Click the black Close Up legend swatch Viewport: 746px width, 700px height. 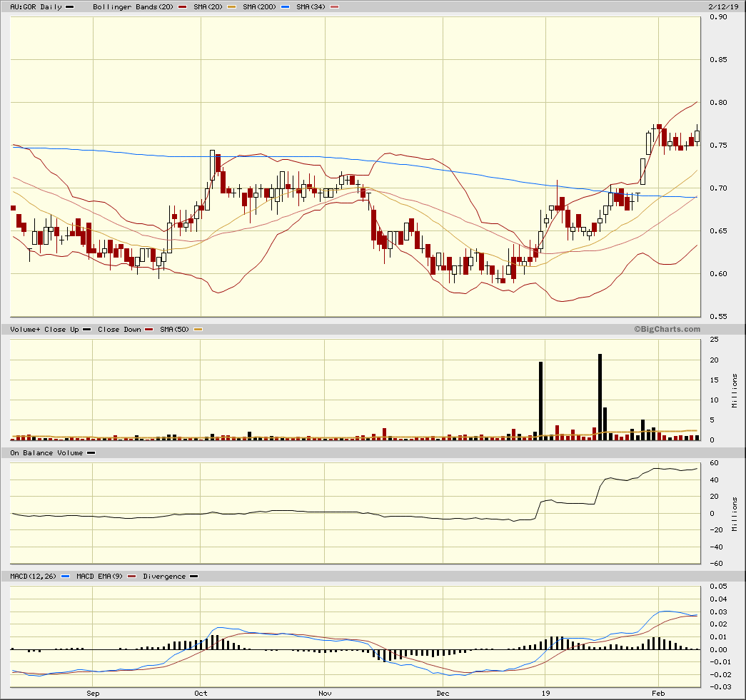(x=86, y=330)
